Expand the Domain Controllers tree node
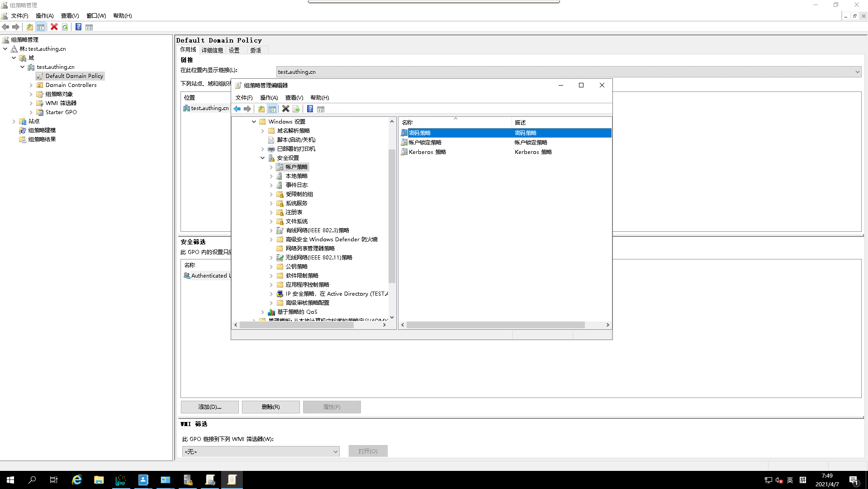 click(x=31, y=85)
